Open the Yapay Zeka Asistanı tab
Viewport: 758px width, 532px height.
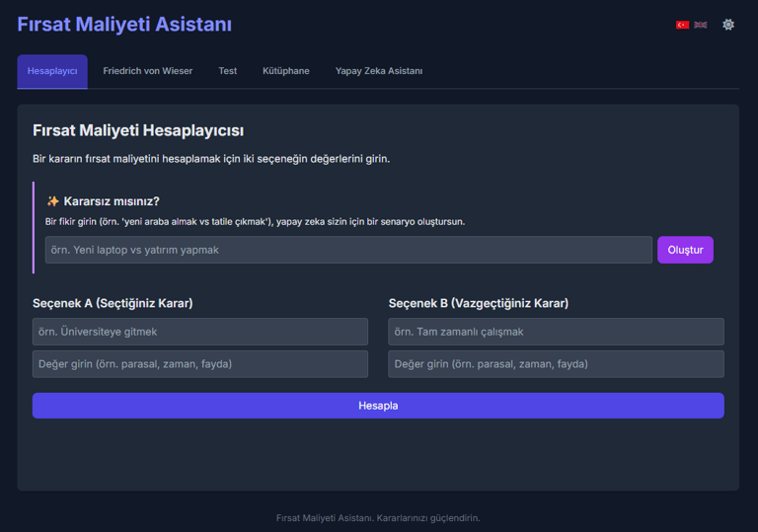pyautogui.click(x=379, y=71)
